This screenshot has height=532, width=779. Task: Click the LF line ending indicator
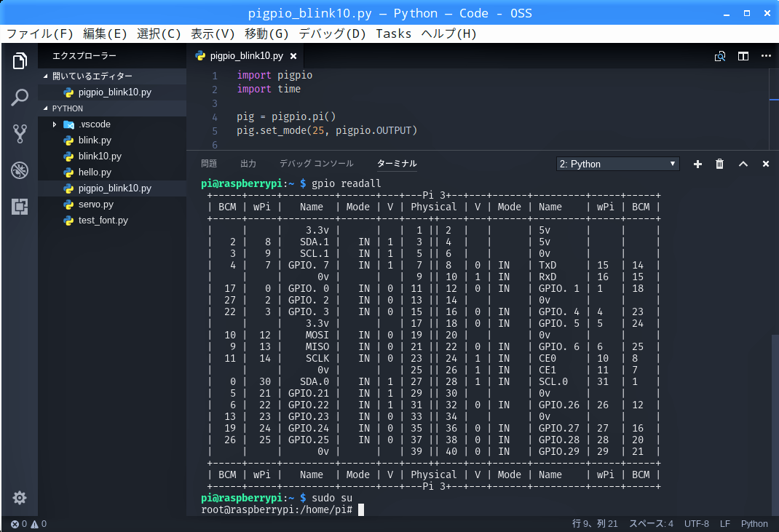pos(725,523)
